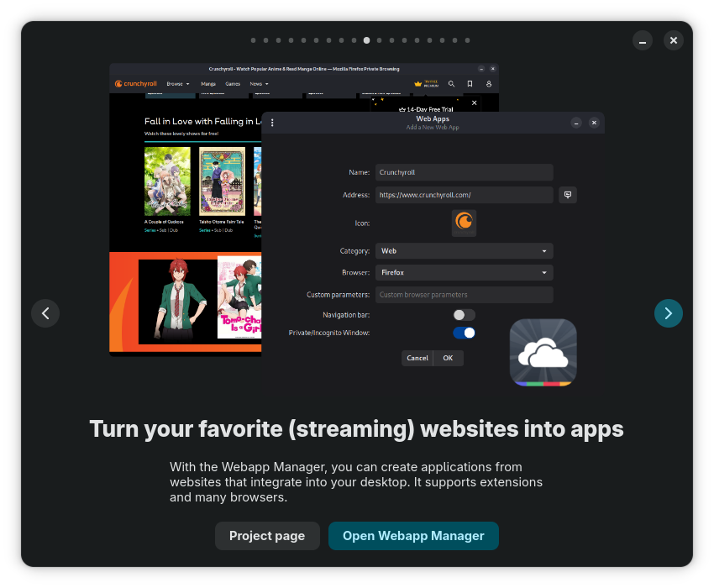Viewport: 714px width, 588px height.
Task: Click the Crunchyroll icon chooser button
Action: coord(464,223)
